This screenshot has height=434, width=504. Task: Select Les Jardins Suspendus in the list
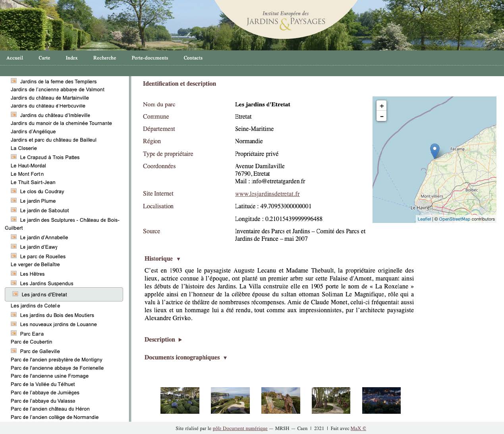(x=46, y=284)
